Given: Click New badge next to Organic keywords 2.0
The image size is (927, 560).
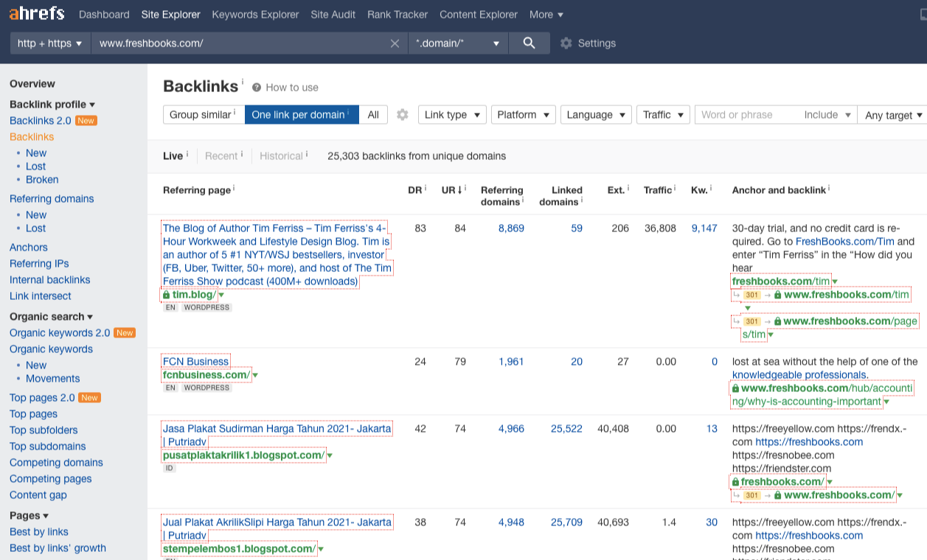Looking at the screenshot, I should point(125,333).
